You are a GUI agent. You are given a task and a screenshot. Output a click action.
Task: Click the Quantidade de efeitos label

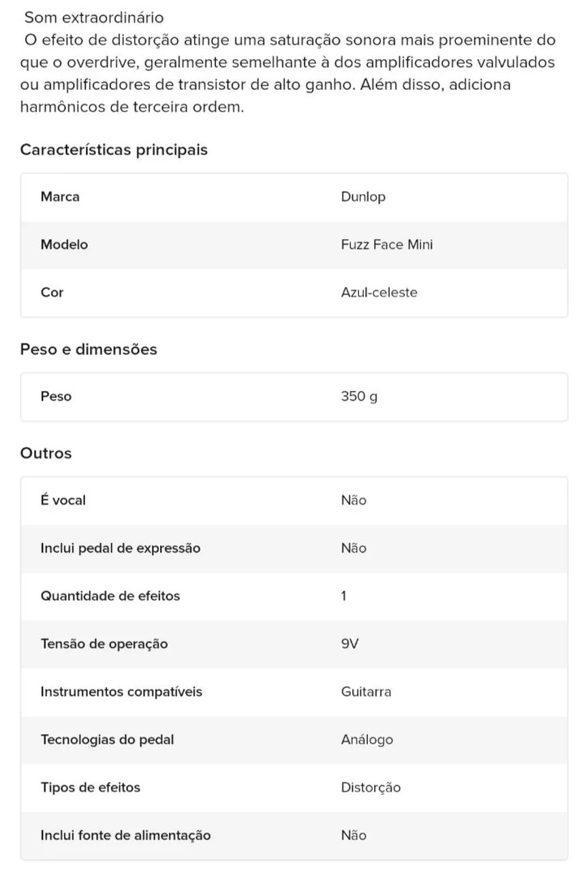(x=110, y=596)
